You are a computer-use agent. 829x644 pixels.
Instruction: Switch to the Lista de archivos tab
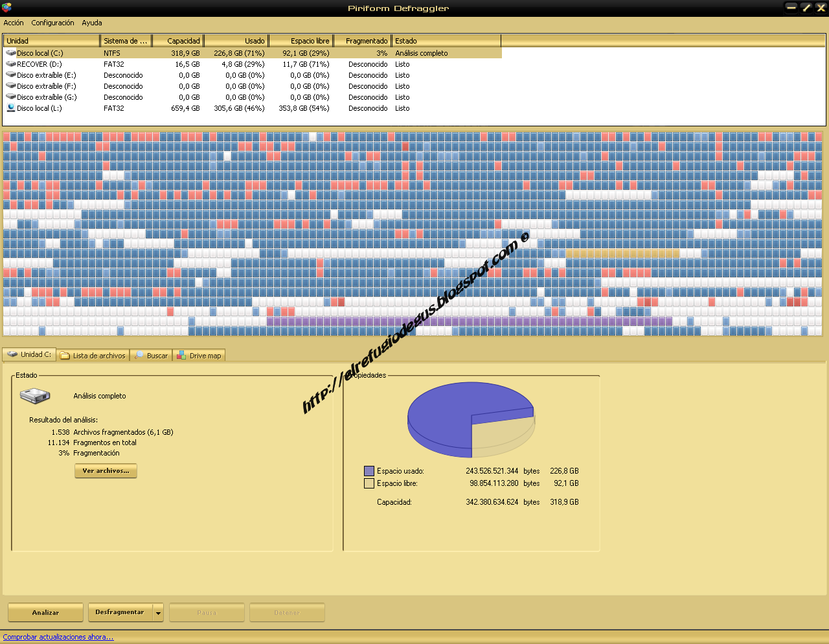(x=93, y=356)
